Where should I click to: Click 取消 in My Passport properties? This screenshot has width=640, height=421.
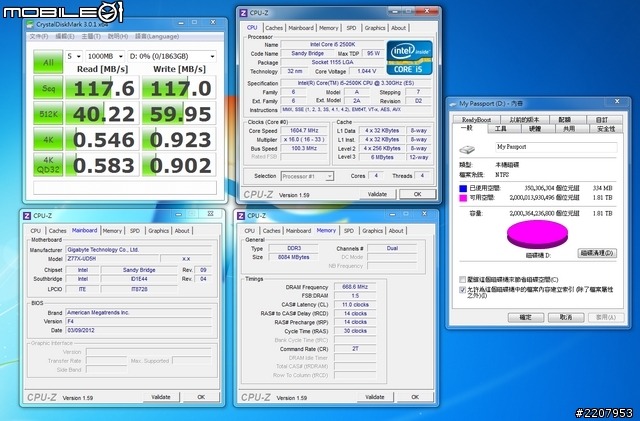[566, 317]
